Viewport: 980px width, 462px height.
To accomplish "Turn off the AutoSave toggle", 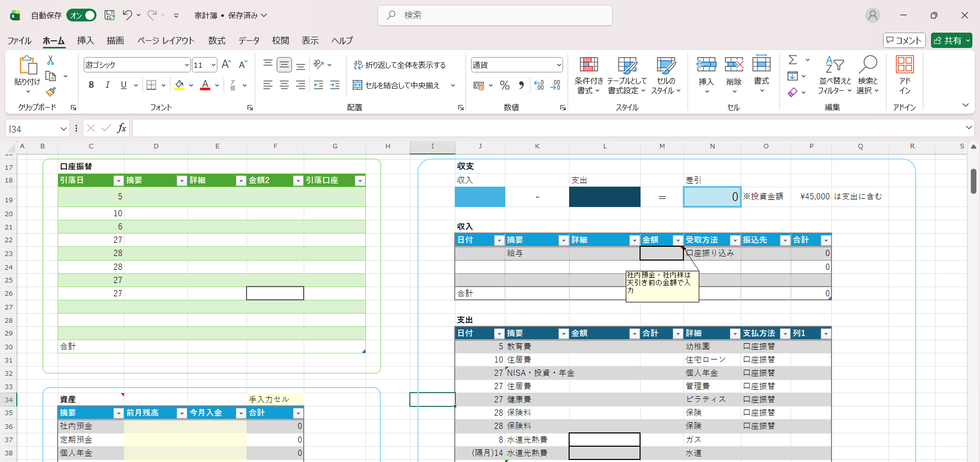I will [81, 15].
